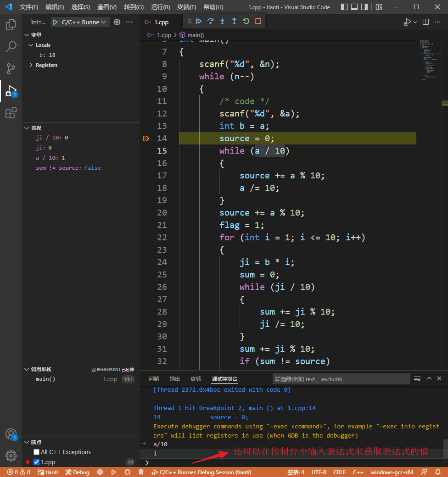This screenshot has height=477, width=448.
Task: Collapse the 监视 section
Action: point(27,128)
